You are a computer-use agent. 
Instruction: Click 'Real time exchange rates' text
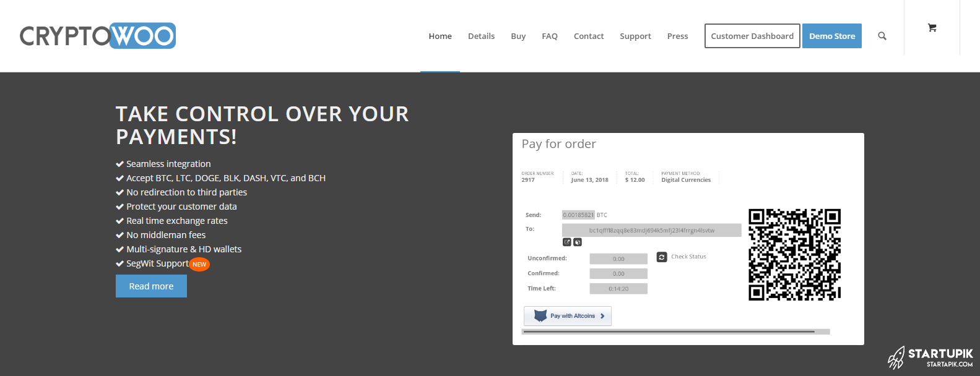coord(177,221)
